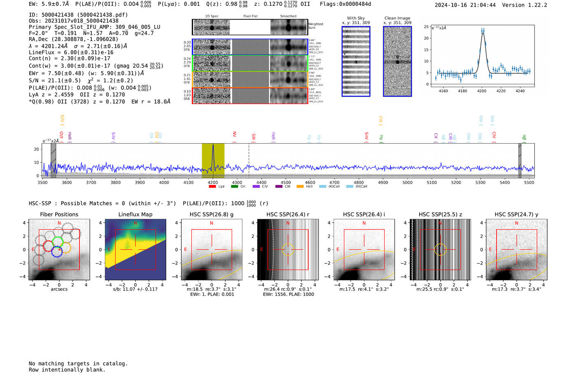The height and width of the screenshot is (392, 576).
Task: Click the blue dashed fiber circle
Action: (57, 252)
